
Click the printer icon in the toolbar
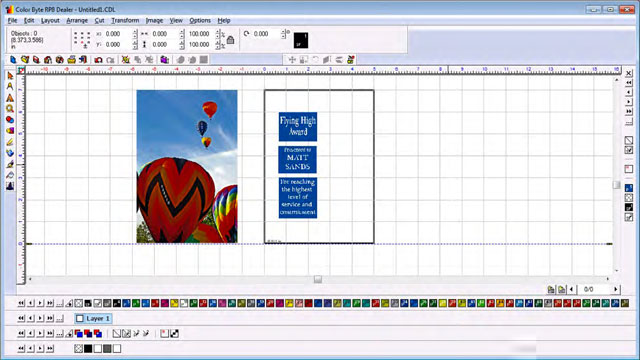pos(71,60)
